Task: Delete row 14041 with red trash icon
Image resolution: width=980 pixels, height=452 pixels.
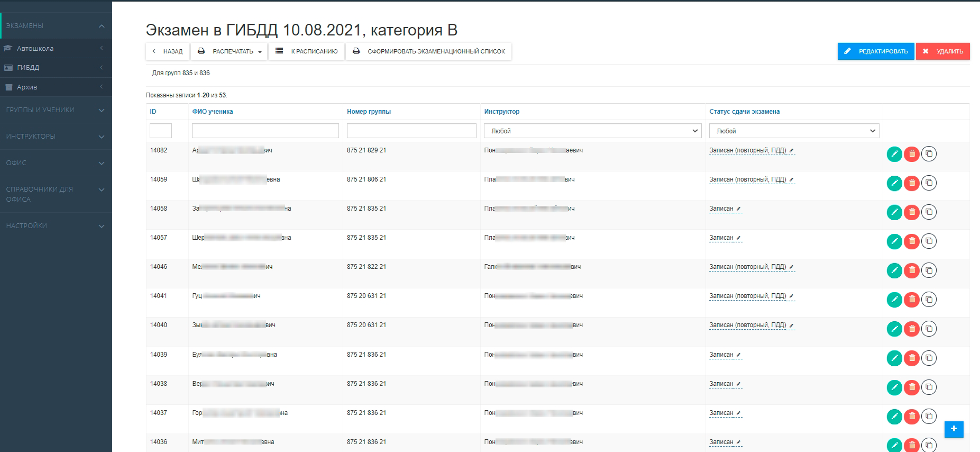Action: pos(912,300)
